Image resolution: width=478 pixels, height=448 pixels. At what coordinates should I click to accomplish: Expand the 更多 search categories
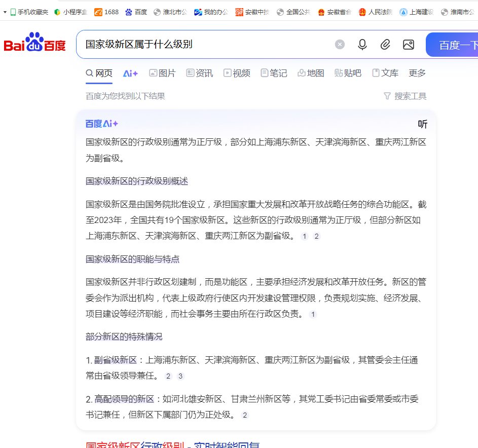click(417, 73)
